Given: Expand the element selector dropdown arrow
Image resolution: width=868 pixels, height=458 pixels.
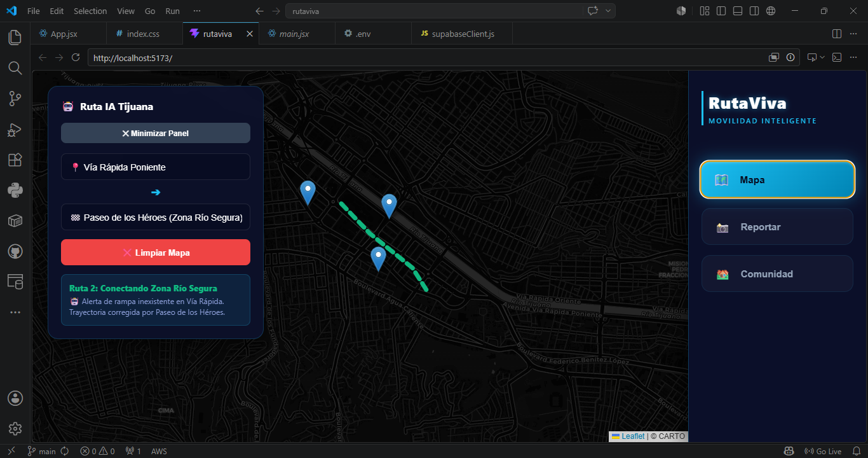Looking at the screenshot, I should coord(822,57).
